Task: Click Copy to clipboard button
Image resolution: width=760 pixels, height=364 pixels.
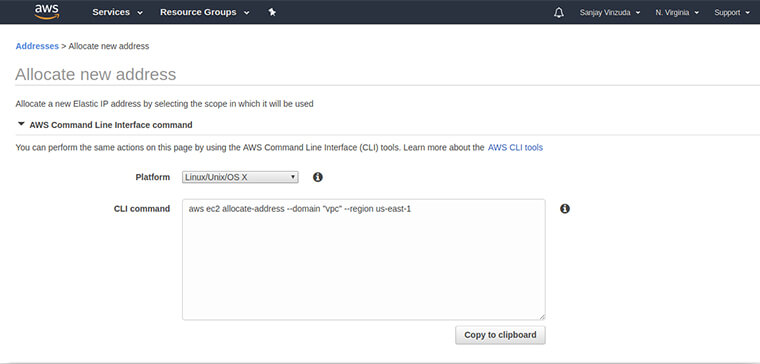Action: (x=500, y=335)
